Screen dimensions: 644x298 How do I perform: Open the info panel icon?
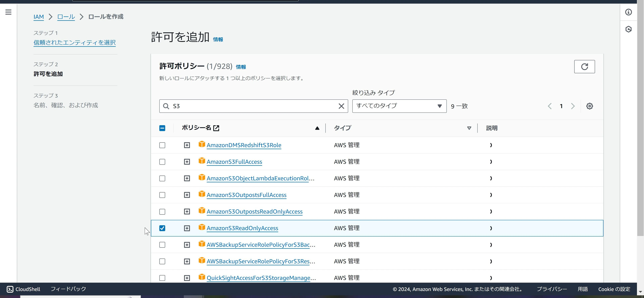628,12
